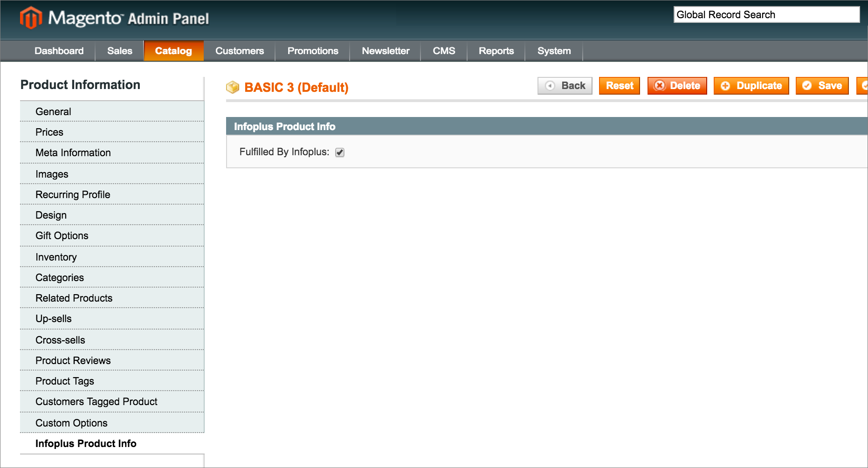
Task: Select the Recurring Profile tab
Action: (112, 194)
